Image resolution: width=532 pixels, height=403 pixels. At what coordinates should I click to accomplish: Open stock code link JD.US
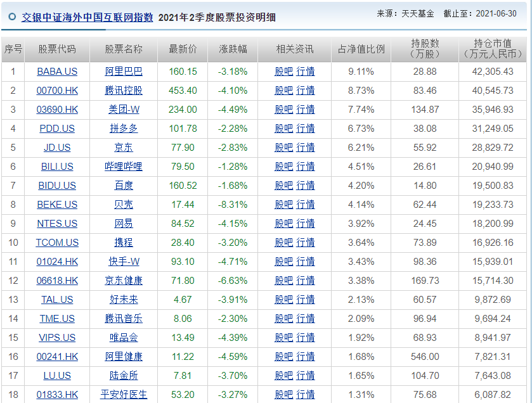[x=57, y=148]
